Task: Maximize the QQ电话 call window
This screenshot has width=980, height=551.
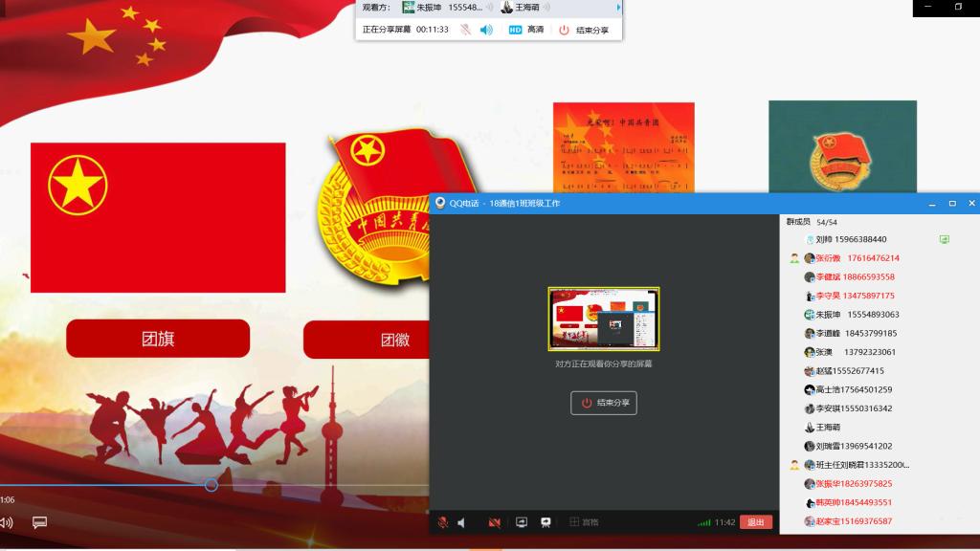Action: pos(952,204)
